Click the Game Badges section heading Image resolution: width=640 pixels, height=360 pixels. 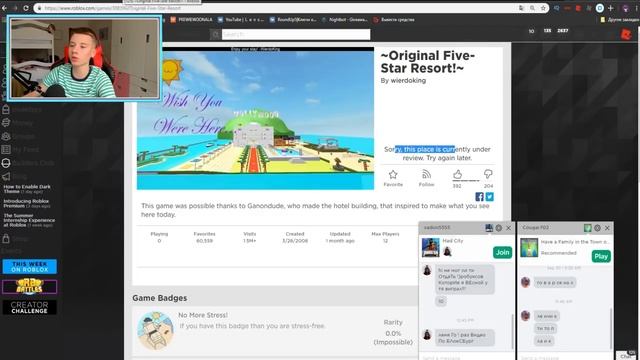point(160,298)
